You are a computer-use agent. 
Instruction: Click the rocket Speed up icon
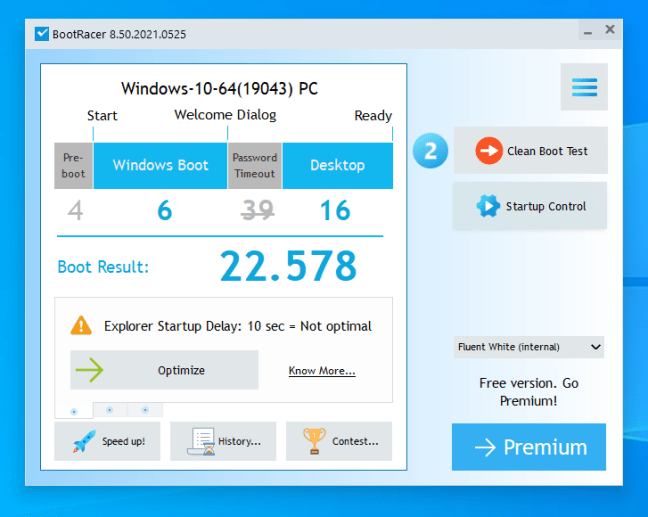(x=84, y=441)
